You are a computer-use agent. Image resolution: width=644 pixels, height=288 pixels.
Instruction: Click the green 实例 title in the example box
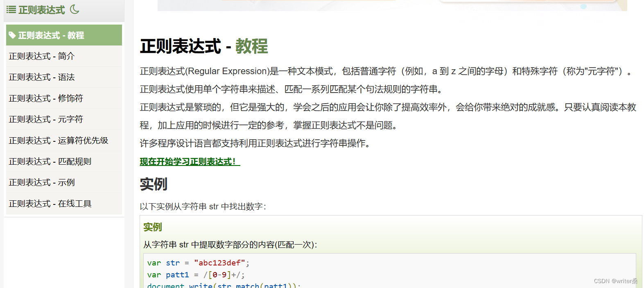click(153, 227)
